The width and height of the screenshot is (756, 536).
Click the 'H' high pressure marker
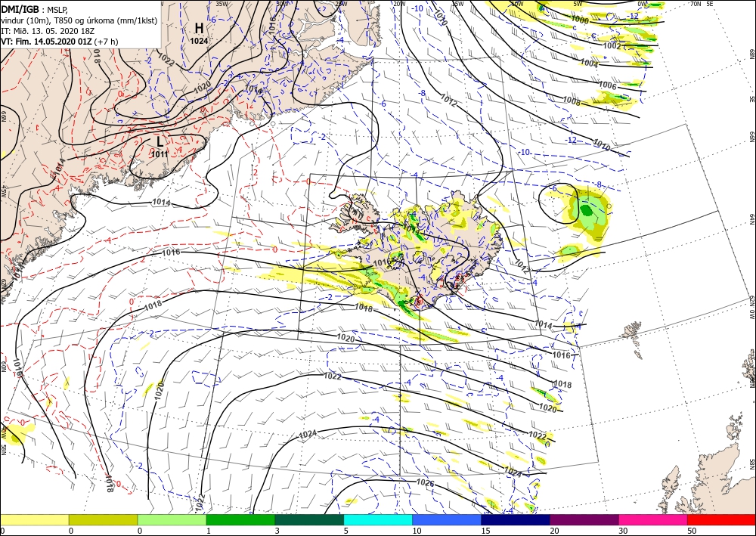pyautogui.click(x=199, y=28)
